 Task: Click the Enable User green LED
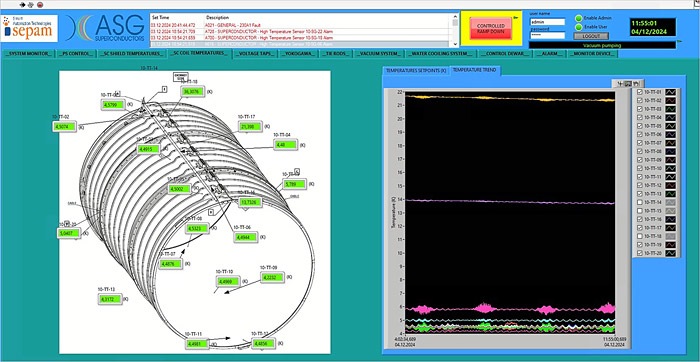pos(579,27)
